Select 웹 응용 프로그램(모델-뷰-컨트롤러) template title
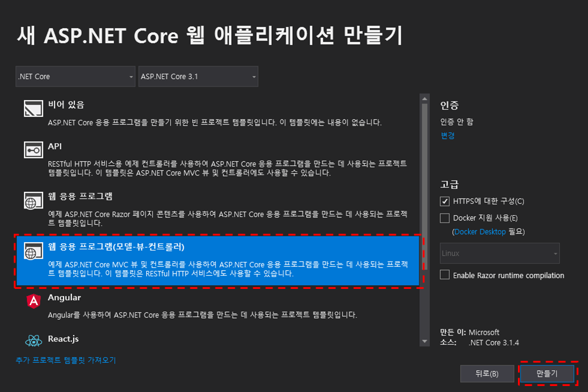The height and width of the screenshot is (392, 588). (x=116, y=247)
